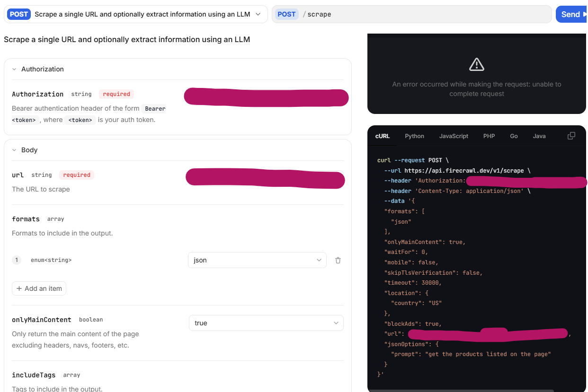Select the Go code tab

514,136
